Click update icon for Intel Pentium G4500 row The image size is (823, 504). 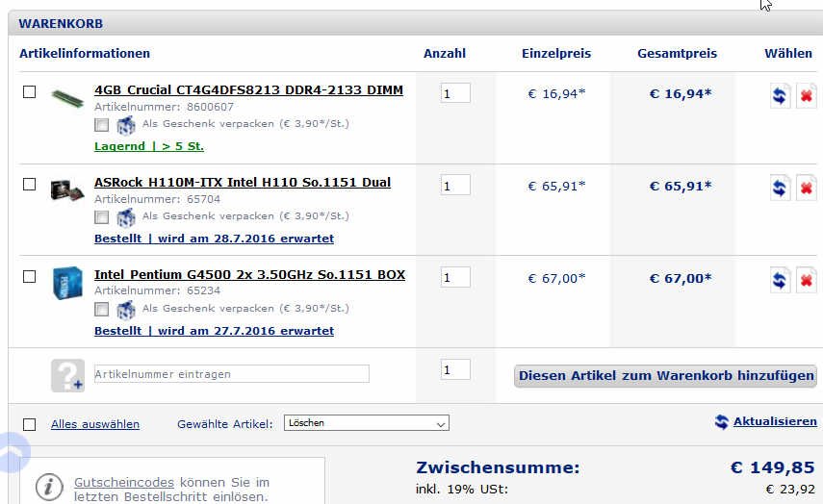click(780, 280)
